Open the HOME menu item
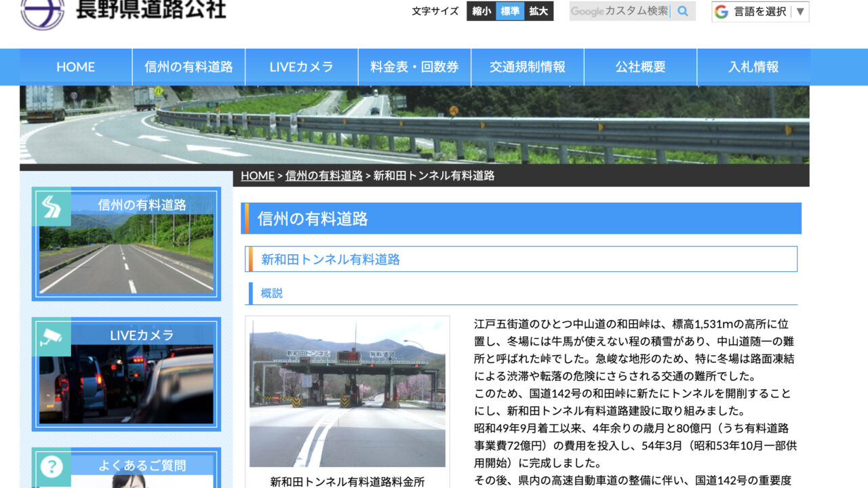 tap(76, 67)
